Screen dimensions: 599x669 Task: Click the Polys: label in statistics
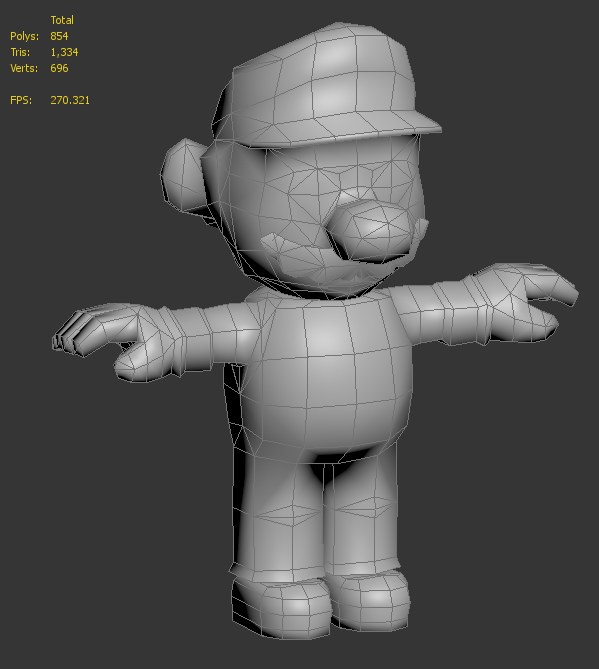click(x=24, y=36)
